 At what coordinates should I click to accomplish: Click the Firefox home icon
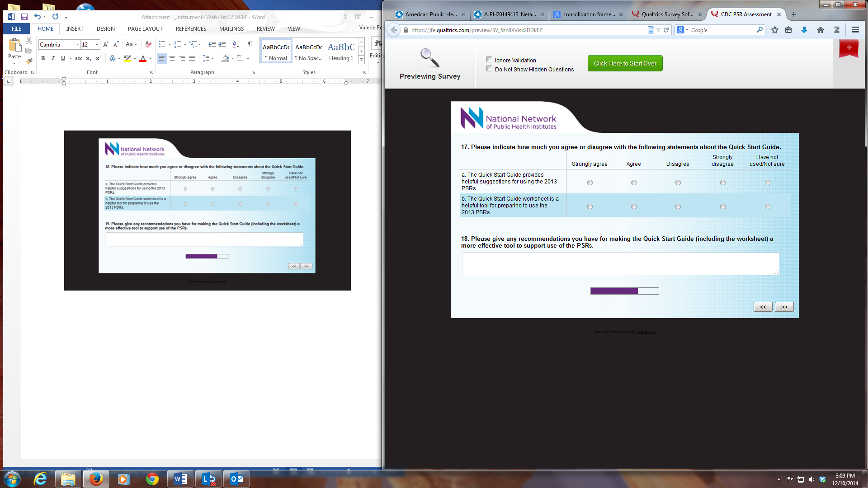pos(820,30)
